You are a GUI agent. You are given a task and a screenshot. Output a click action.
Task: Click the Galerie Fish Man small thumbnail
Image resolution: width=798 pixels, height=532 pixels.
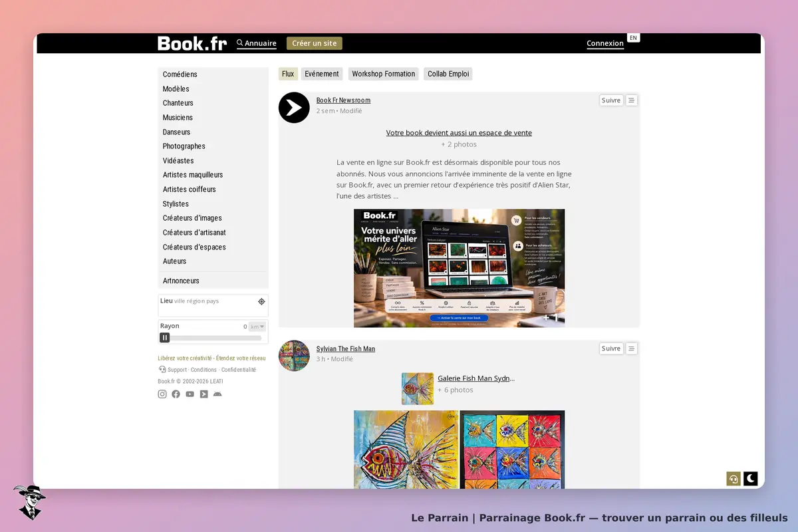tap(418, 388)
